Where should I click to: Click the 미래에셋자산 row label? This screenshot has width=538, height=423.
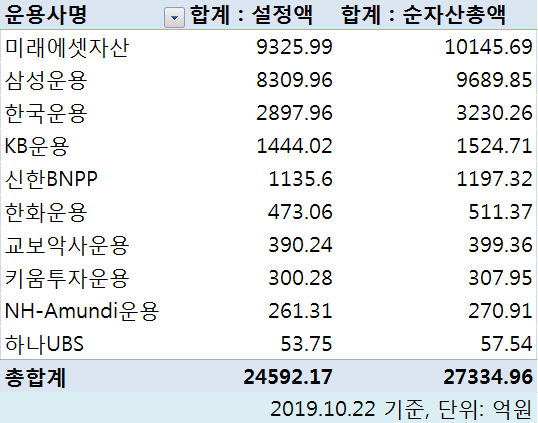point(67,47)
